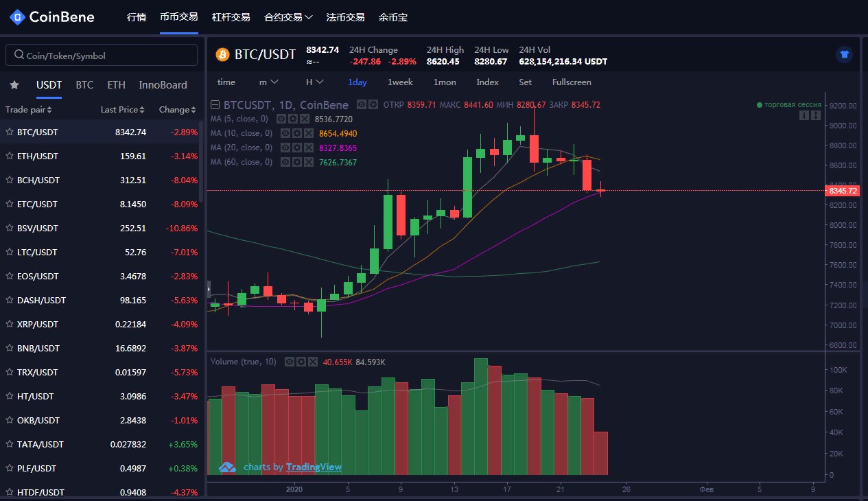Click the TradingView cloud logo icon
This screenshot has height=501, width=868.
227,467
